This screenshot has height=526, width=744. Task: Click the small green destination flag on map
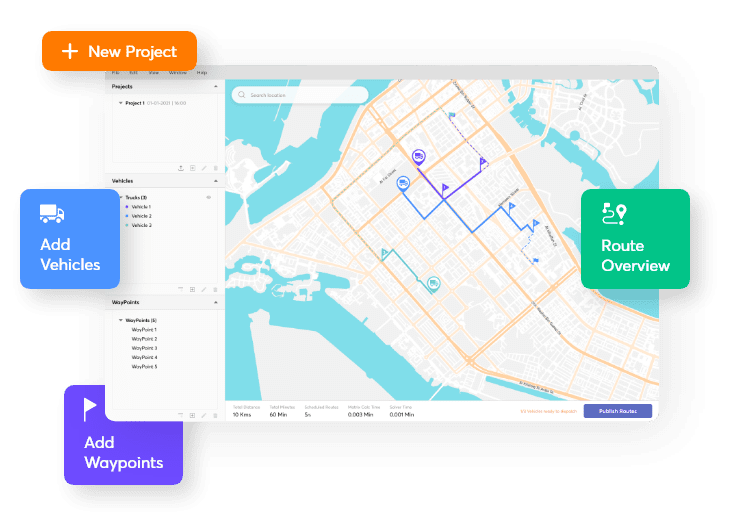[452, 114]
